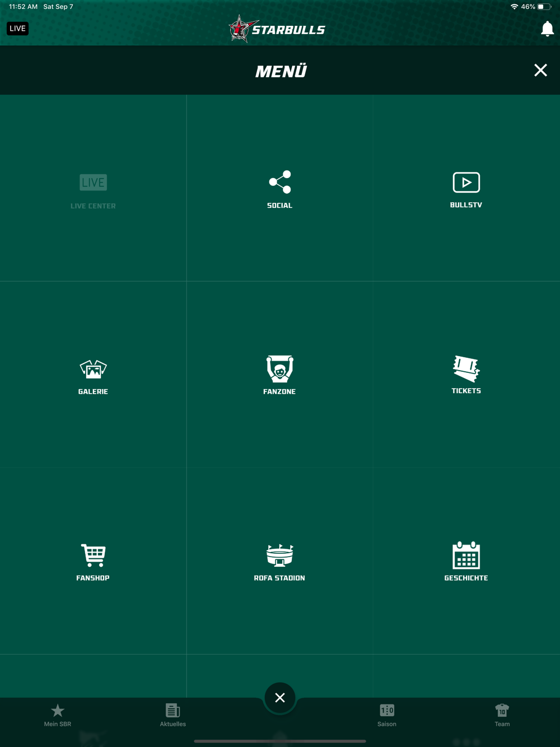Open the Geschichte calendar tile
Screen dimensions: 560x747
pyautogui.click(x=466, y=561)
